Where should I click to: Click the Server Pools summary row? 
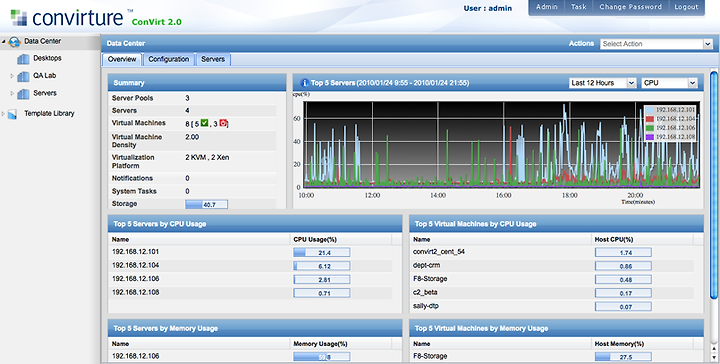coord(193,98)
